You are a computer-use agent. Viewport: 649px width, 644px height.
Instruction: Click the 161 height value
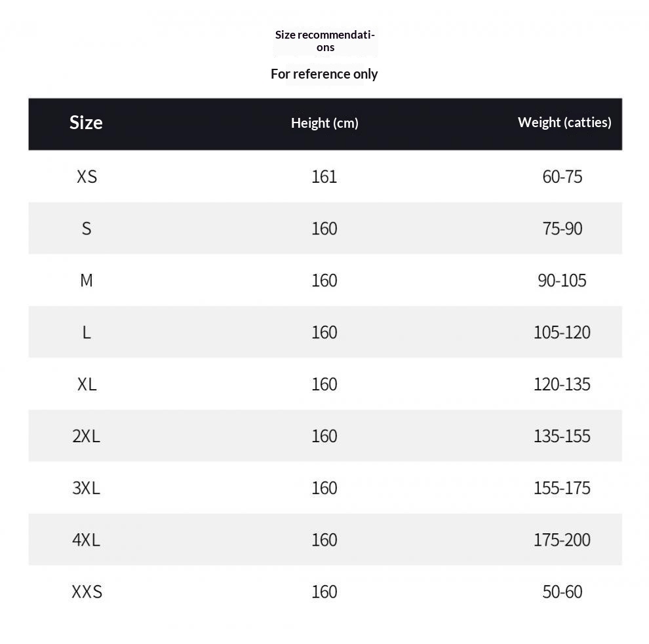point(324,176)
